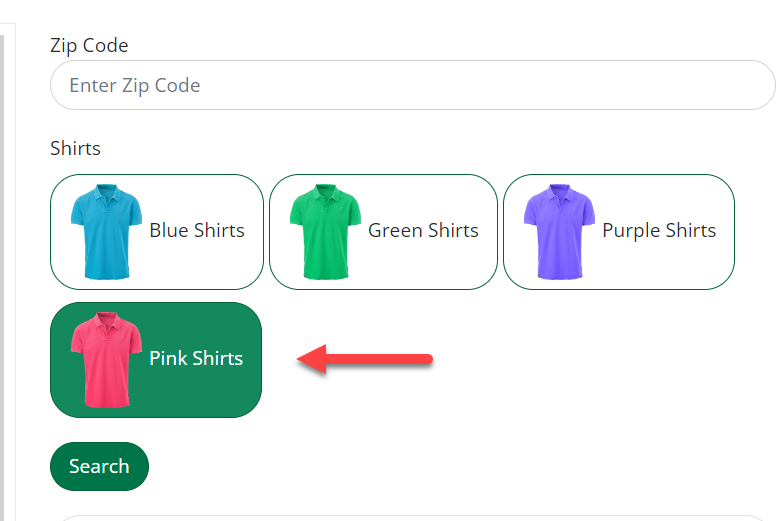The image size is (780, 521).
Task: Click the pink polo shirt image
Action: coord(106,360)
